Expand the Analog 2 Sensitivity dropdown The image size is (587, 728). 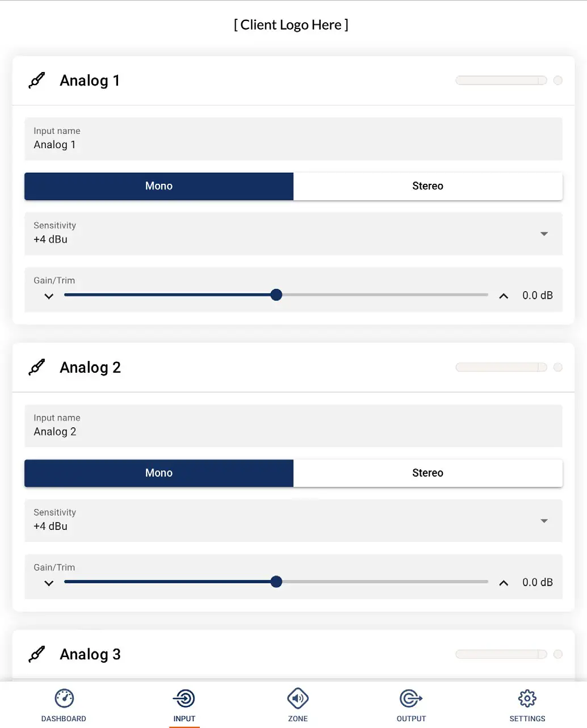[544, 521]
